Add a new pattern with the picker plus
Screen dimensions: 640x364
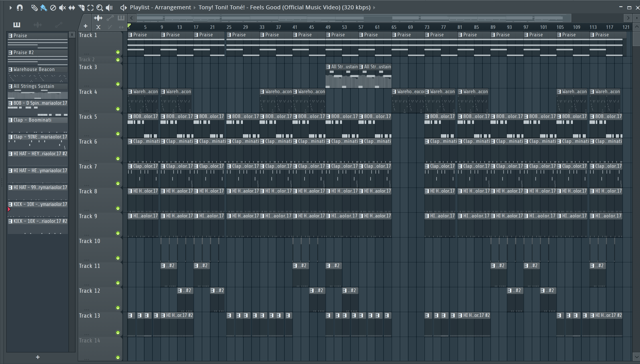[38, 357]
